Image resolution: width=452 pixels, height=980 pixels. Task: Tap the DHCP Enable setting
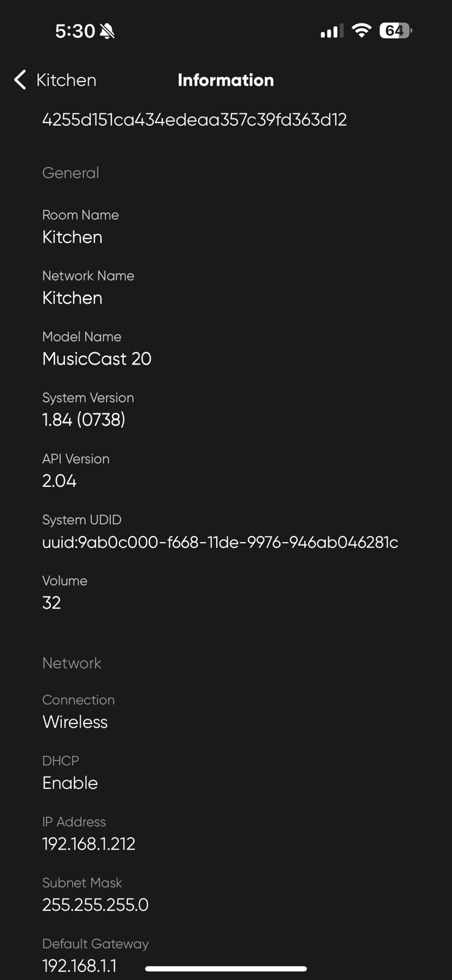coord(70,783)
